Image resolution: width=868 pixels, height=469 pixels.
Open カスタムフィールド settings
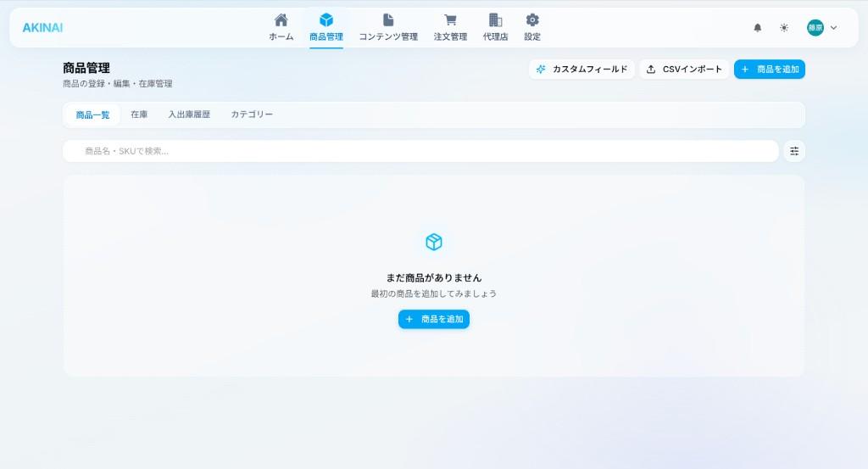tap(581, 70)
